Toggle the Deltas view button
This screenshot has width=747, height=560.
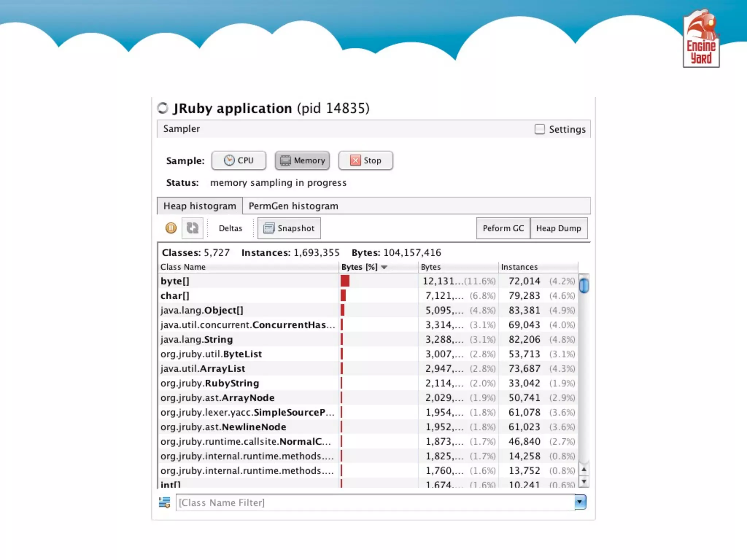tap(230, 228)
